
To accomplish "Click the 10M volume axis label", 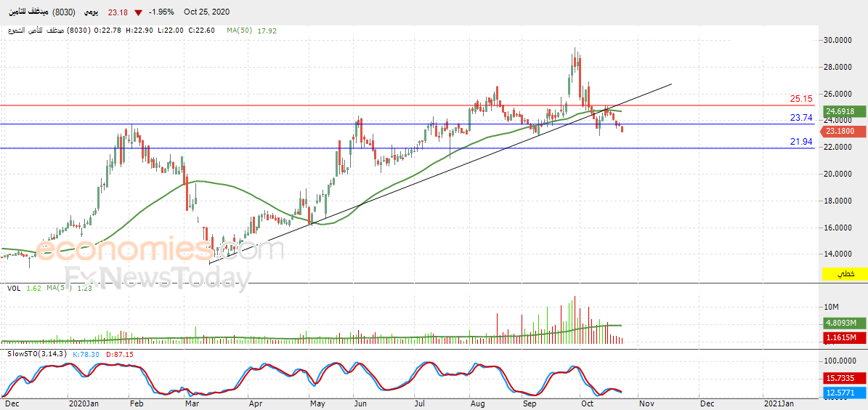I will [x=832, y=307].
